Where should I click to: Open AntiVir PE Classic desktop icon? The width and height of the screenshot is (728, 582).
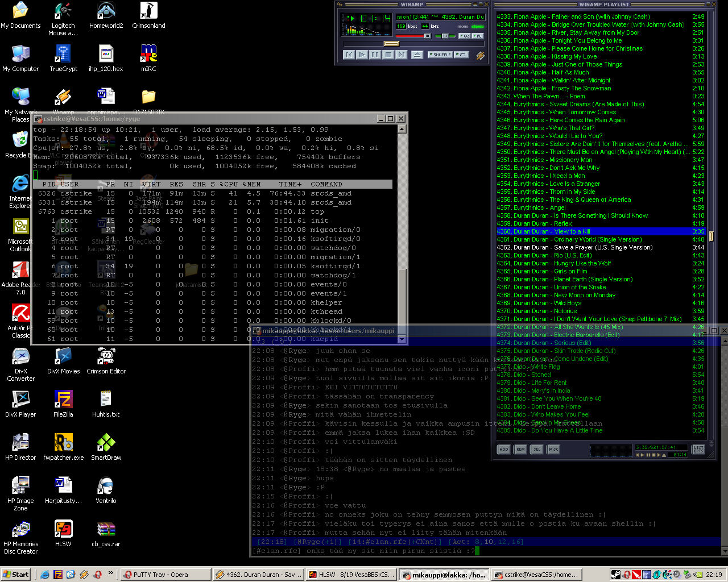coord(20,321)
